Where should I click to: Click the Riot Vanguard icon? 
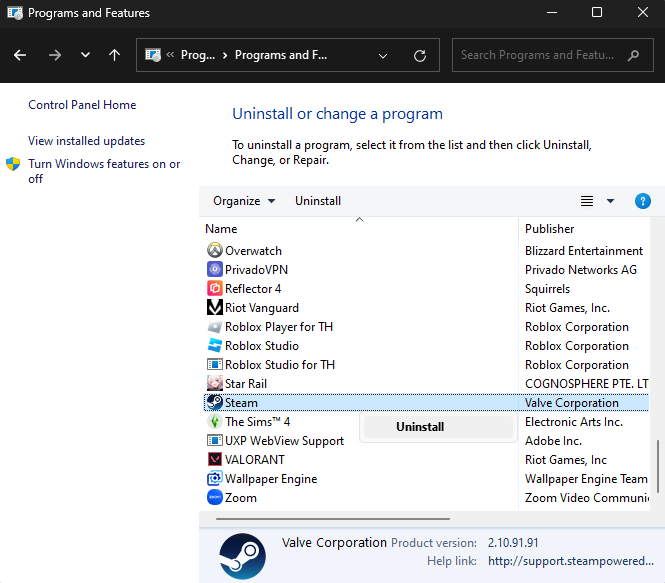(214, 308)
